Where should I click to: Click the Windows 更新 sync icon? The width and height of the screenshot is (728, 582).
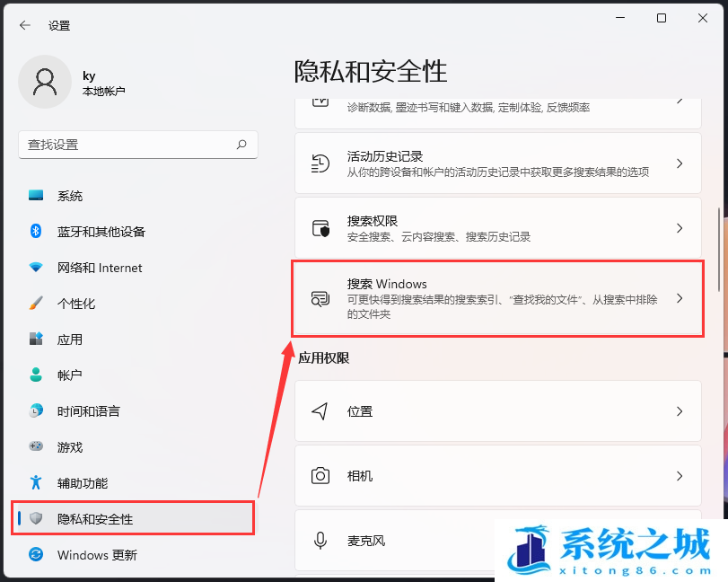(x=36, y=554)
